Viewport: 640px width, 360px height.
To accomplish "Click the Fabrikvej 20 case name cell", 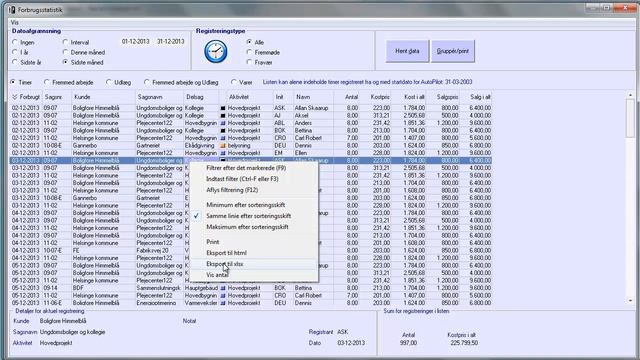I will point(153,251).
